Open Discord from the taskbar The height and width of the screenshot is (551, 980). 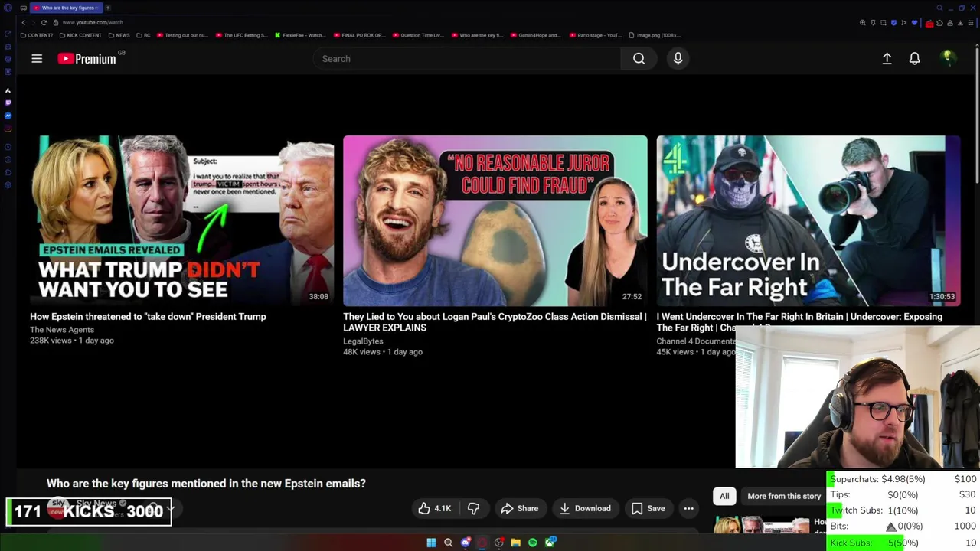point(465,543)
